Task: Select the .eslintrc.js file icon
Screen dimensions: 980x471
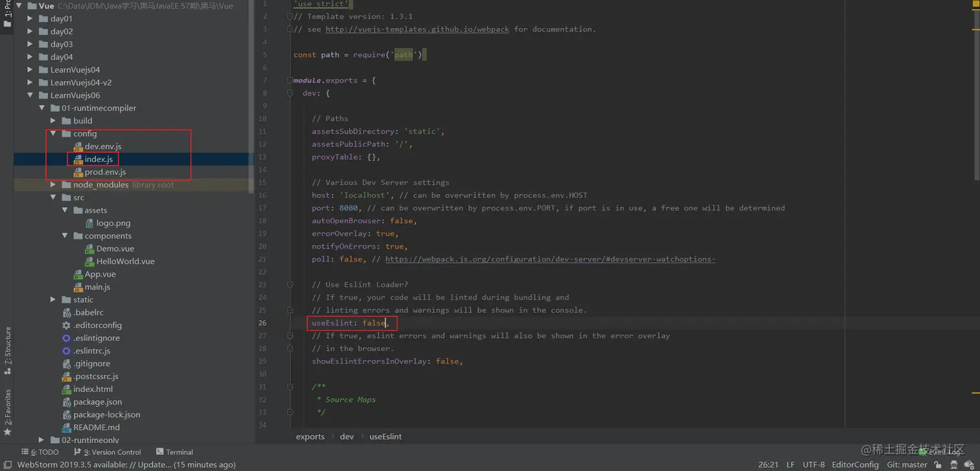Action: 66,351
